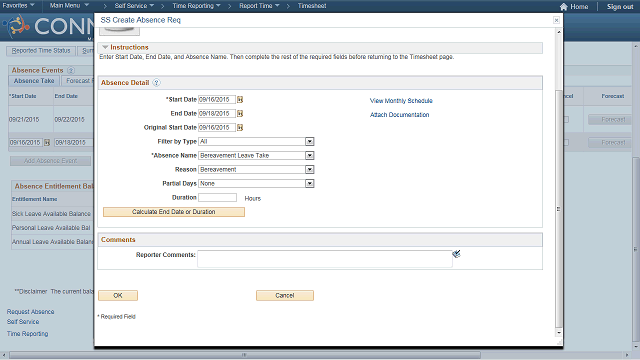
Task: Click into the Start Date field in dialog
Action: 217,100
